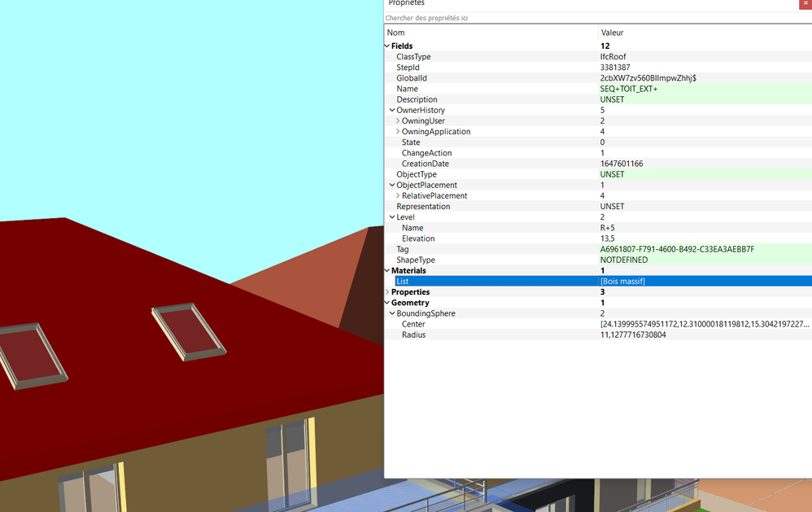812x512 pixels.
Task: Select the Tag row
Action: pos(598,249)
